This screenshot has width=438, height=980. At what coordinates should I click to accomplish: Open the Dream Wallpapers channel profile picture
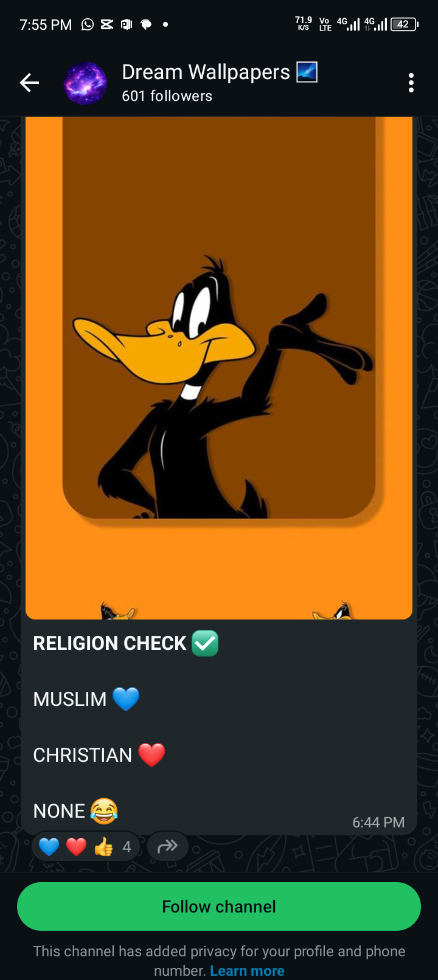(85, 83)
